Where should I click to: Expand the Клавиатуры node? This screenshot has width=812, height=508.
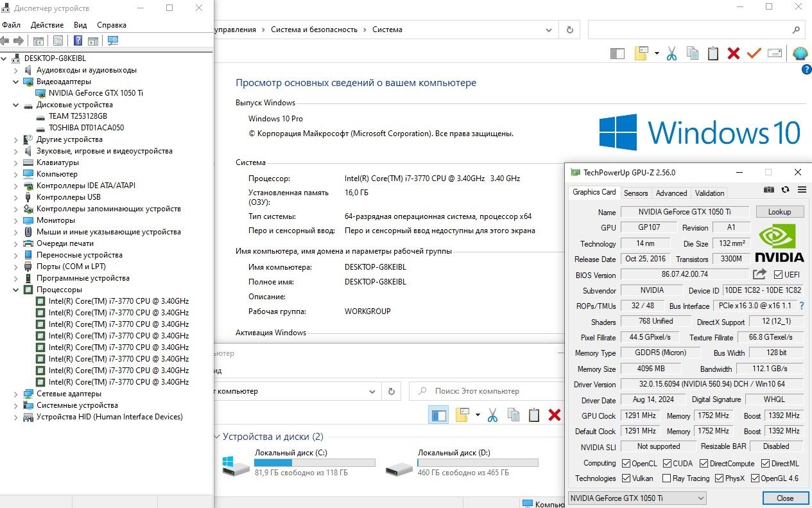(16, 162)
